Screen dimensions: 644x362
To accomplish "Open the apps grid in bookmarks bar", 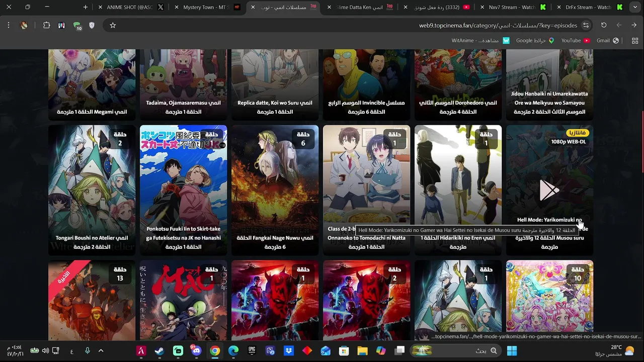I will (635, 41).
